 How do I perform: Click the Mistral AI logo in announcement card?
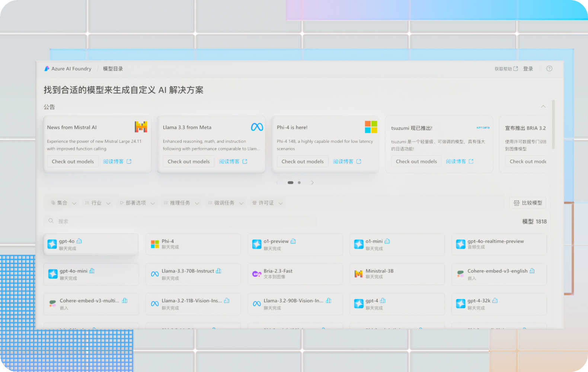[x=141, y=127]
